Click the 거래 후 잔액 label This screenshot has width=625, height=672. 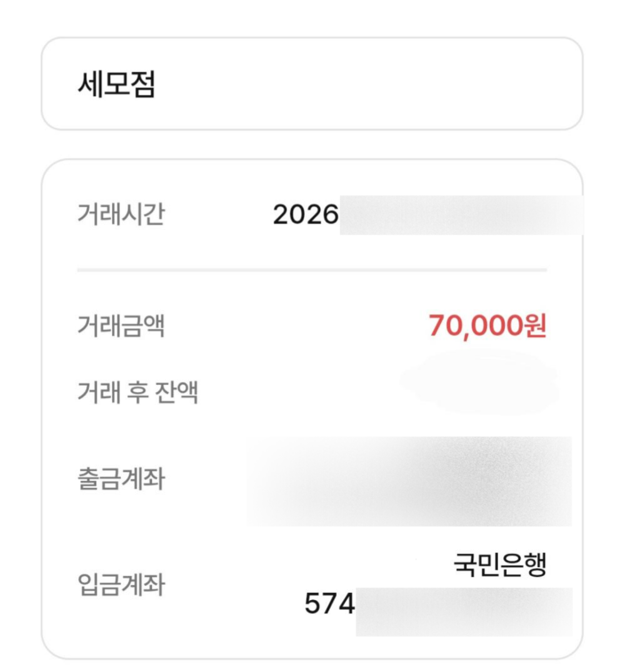coord(137,394)
